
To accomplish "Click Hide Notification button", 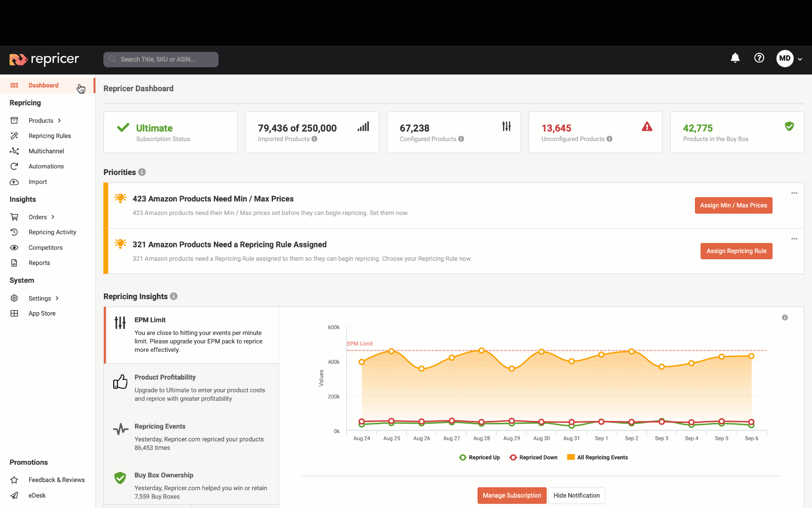I will 577,496.
